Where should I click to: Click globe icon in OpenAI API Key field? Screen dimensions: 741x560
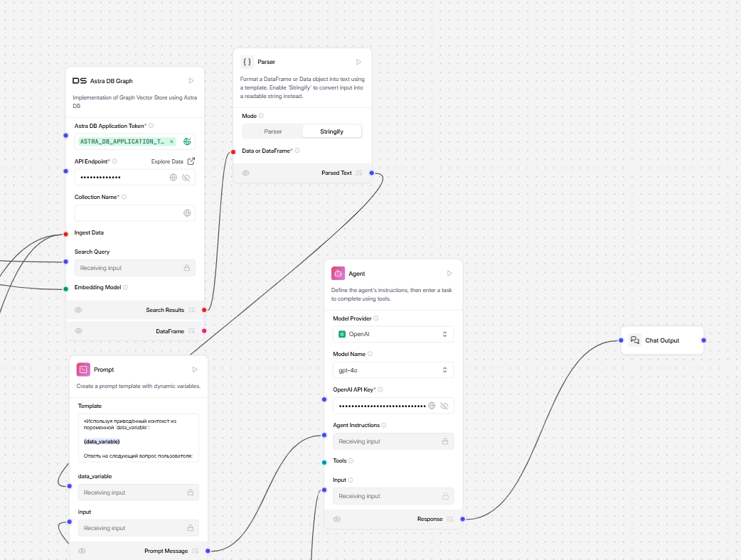tap(432, 406)
